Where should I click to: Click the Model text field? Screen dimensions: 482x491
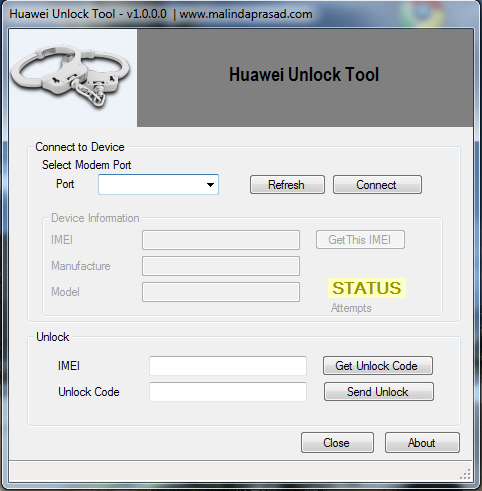(x=221, y=292)
